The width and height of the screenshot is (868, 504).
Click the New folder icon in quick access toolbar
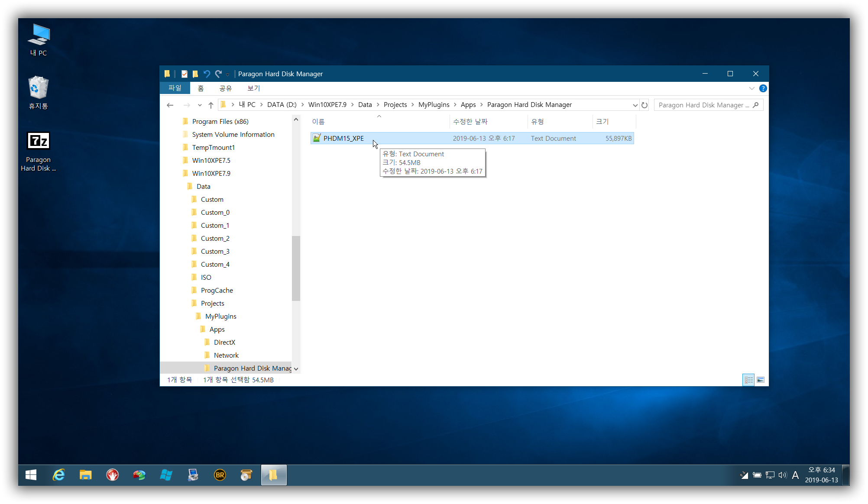click(x=195, y=74)
